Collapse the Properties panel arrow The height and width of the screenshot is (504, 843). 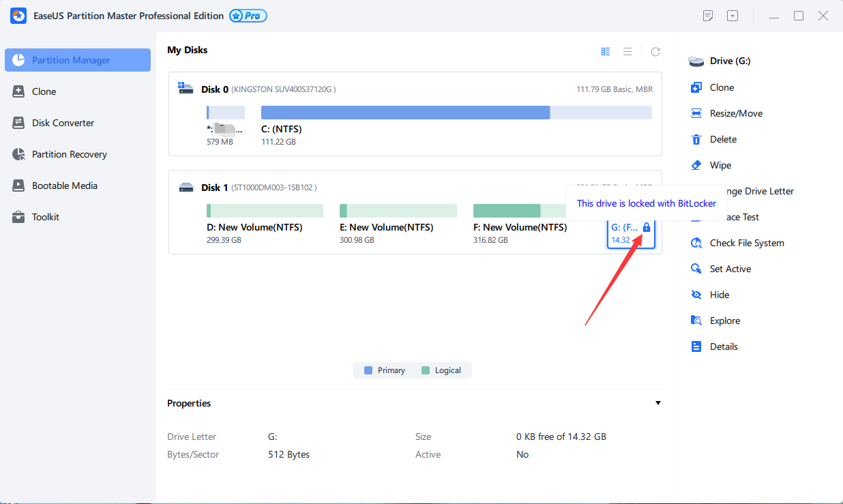(x=658, y=403)
